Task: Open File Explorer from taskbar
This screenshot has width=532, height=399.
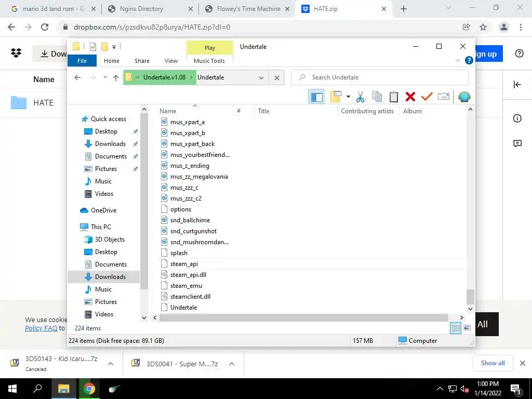Action: click(x=63, y=389)
